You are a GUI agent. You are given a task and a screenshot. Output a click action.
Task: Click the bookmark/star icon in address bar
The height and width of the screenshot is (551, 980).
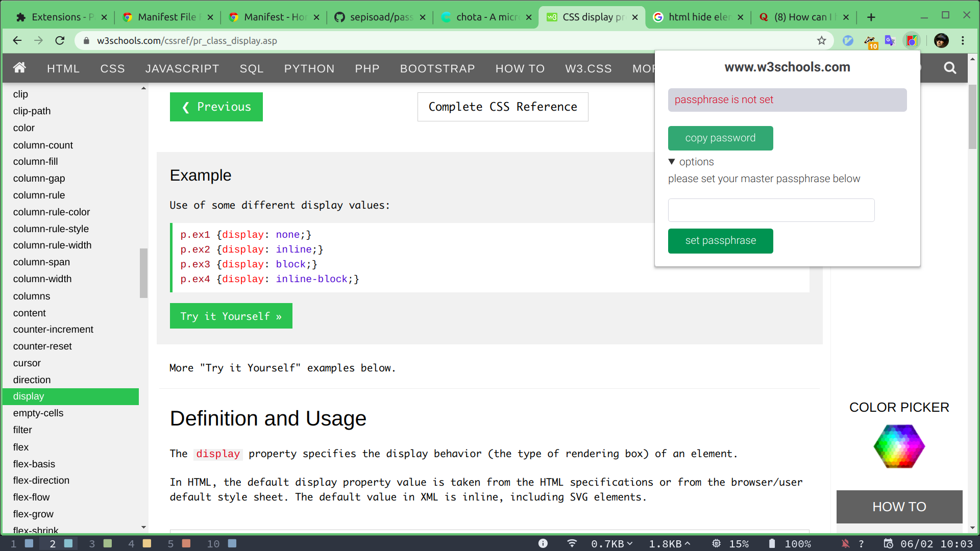[822, 41]
